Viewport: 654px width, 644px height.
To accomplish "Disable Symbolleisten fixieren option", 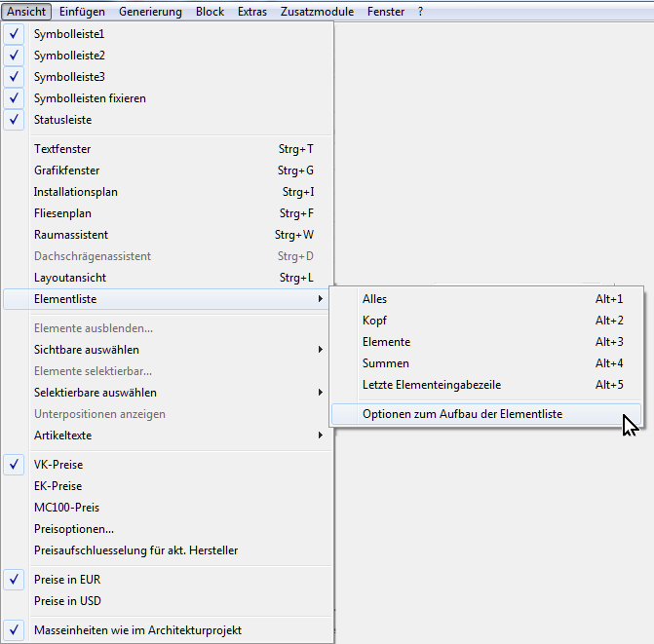I will click(x=90, y=98).
